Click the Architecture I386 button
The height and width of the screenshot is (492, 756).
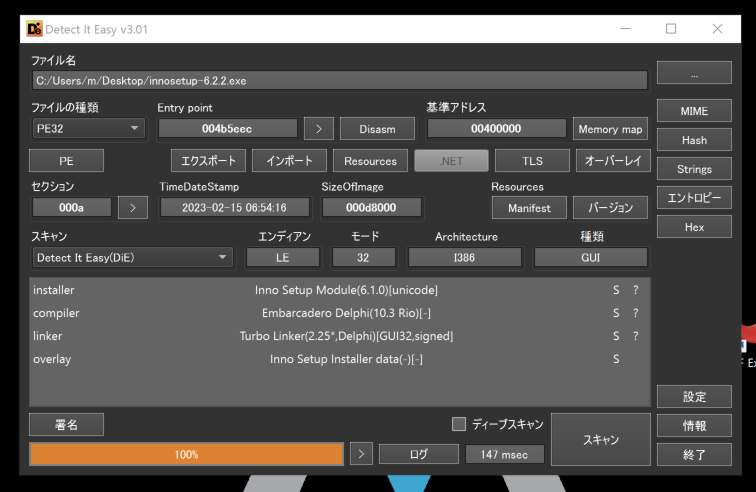[464, 258]
